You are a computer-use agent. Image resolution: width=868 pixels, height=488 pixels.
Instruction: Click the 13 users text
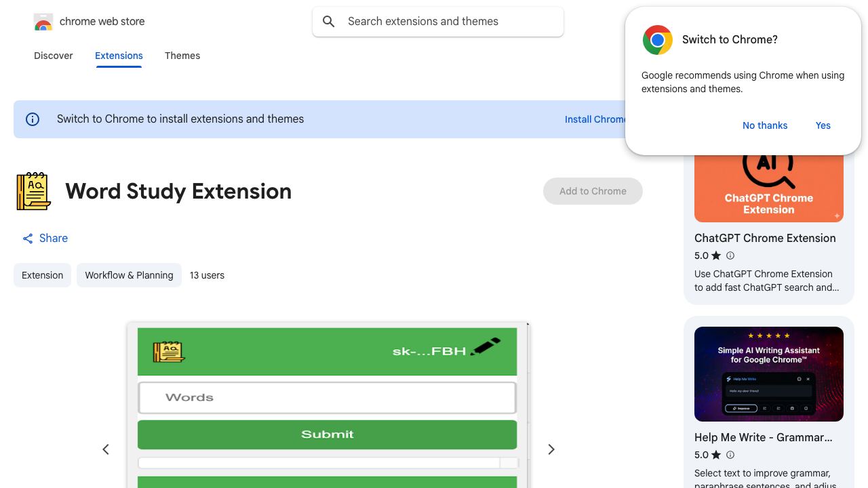click(207, 275)
